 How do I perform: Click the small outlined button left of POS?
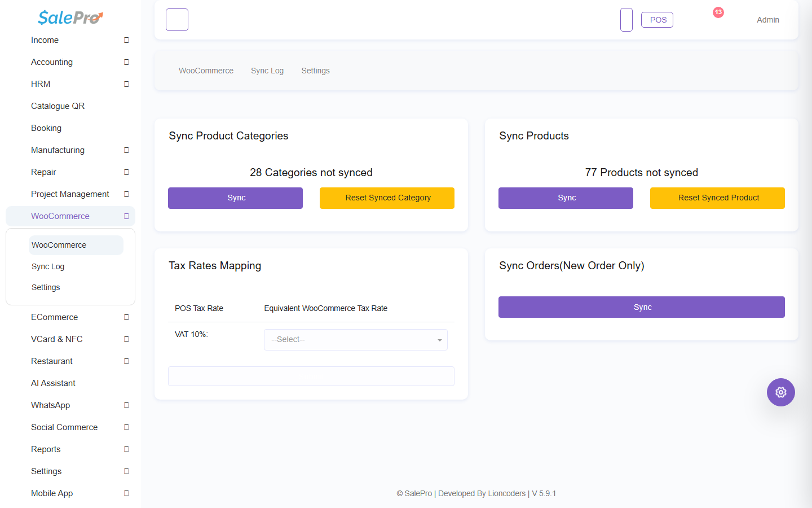(x=626, y=20)
